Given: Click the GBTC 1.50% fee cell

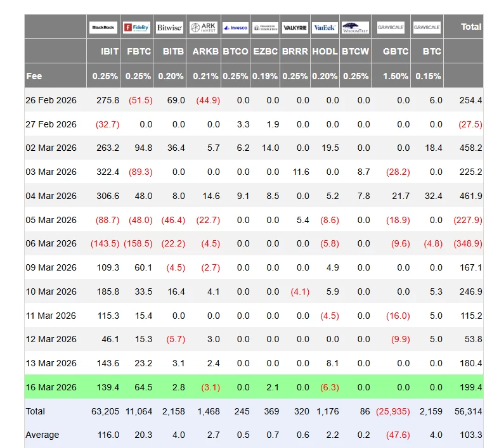Looking at the screenshot, I should pos(396,76).
